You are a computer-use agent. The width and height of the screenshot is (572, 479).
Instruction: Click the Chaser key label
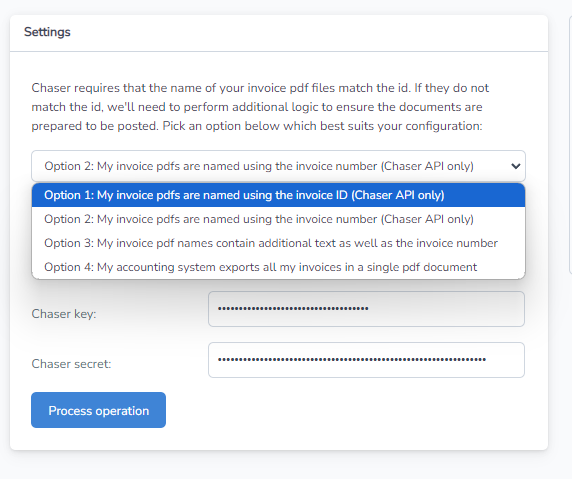[64, 314]
